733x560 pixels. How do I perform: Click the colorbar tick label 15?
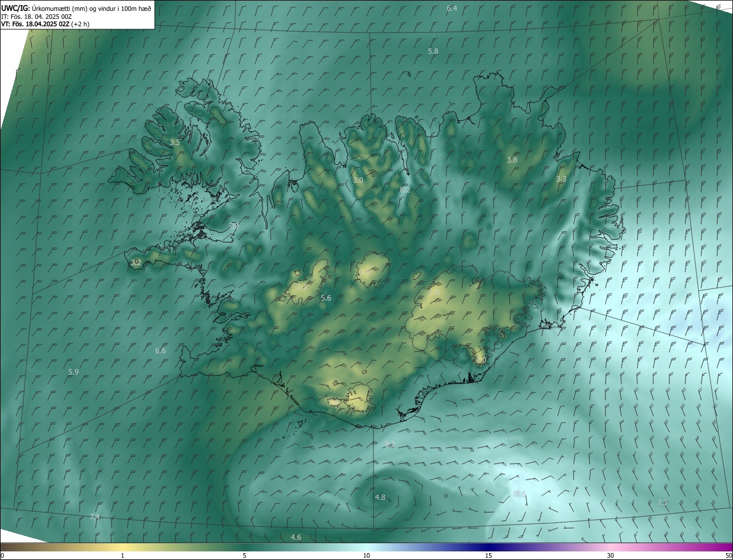tap(488, 555)
